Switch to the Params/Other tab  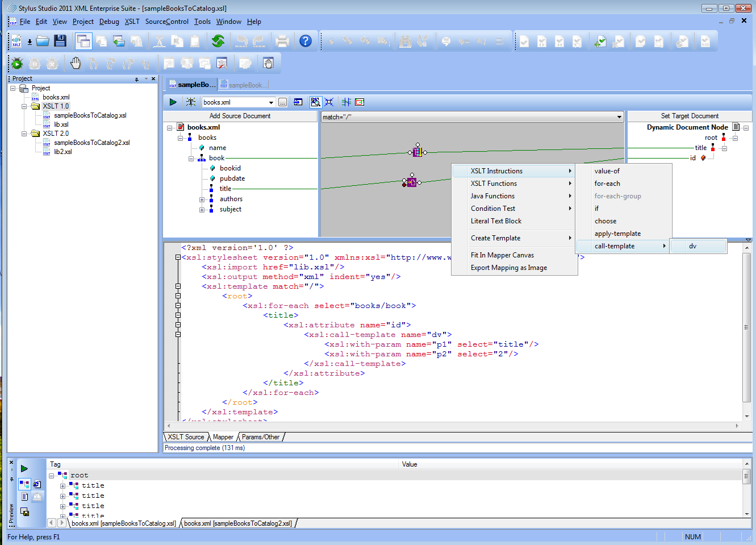click(261, 437)
